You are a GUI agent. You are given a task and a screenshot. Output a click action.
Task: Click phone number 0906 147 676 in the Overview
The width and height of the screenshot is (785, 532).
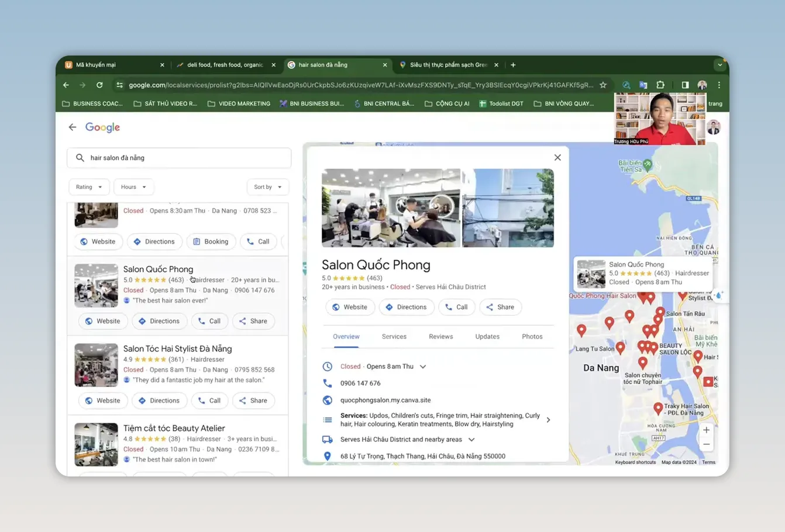tap(360, 384)
